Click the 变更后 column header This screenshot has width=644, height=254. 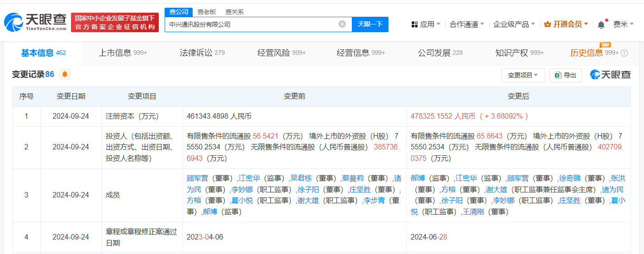point(518,96)
